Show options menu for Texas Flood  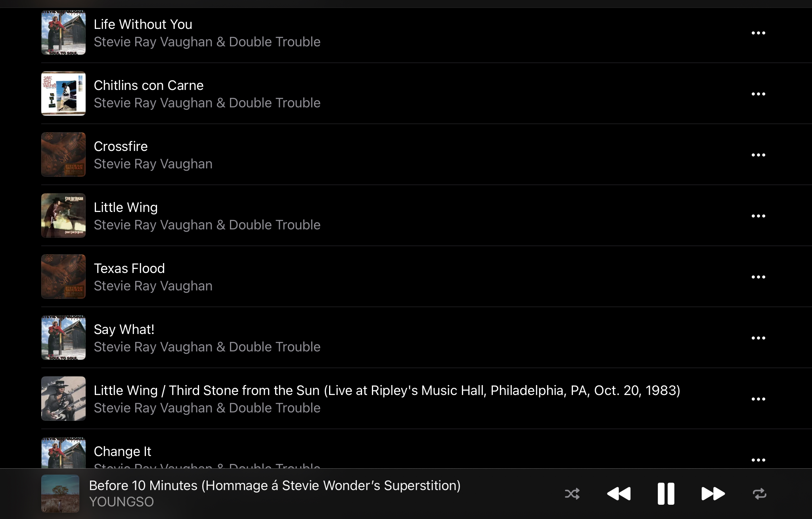(758, 277)
